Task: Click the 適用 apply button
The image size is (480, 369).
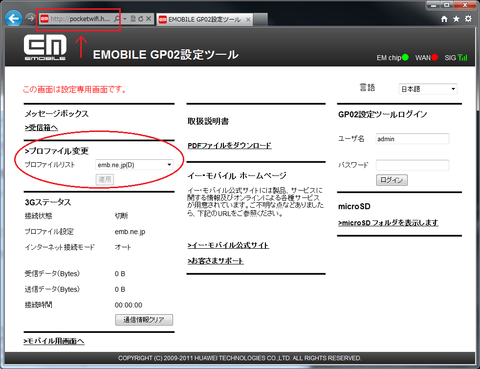Action: coord(105,179)
